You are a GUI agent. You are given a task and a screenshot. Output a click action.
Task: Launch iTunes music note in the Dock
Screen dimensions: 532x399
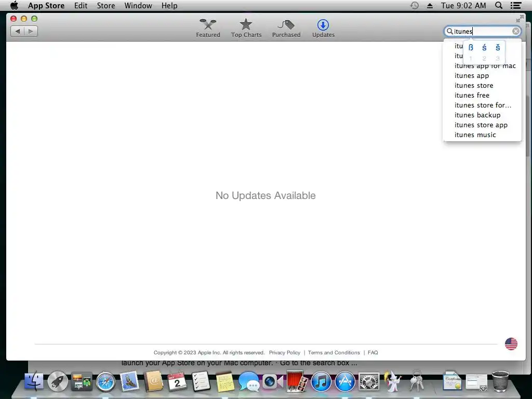(321, 381)
